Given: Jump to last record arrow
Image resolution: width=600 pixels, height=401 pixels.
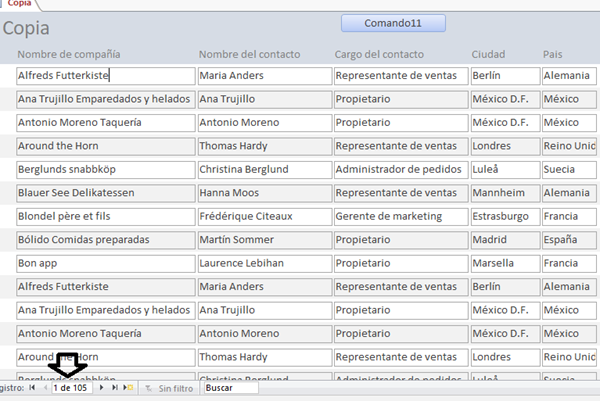Looking at the screenshot, I should pyautogui.click(x=115, y=388).
